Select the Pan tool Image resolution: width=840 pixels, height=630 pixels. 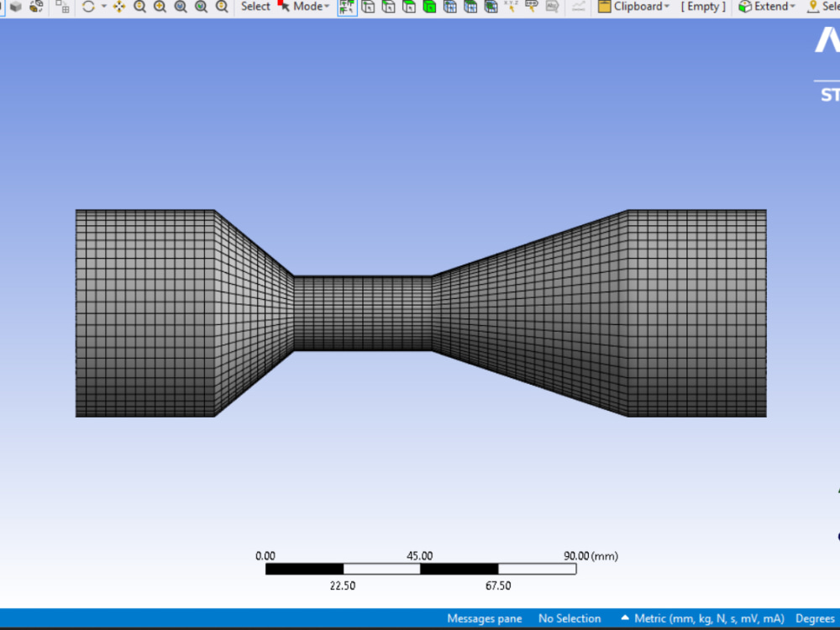click(x=120, y=7)
